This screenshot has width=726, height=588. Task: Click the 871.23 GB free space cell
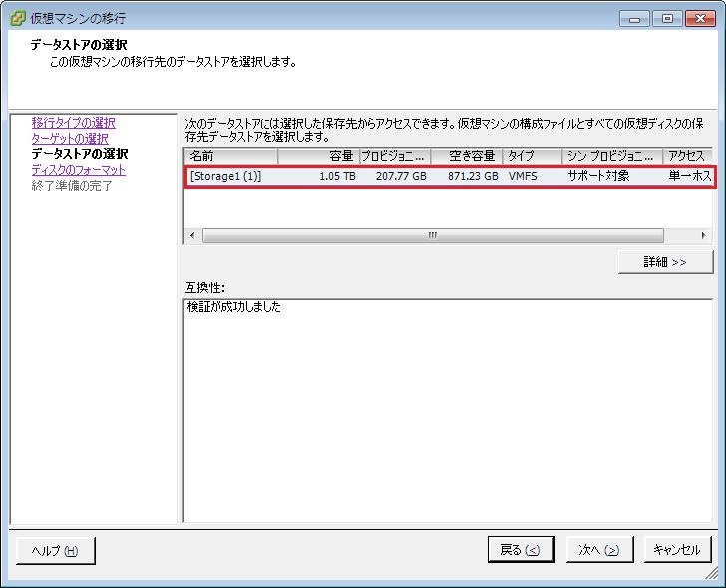pyautogui.click(x=473, y=176)
